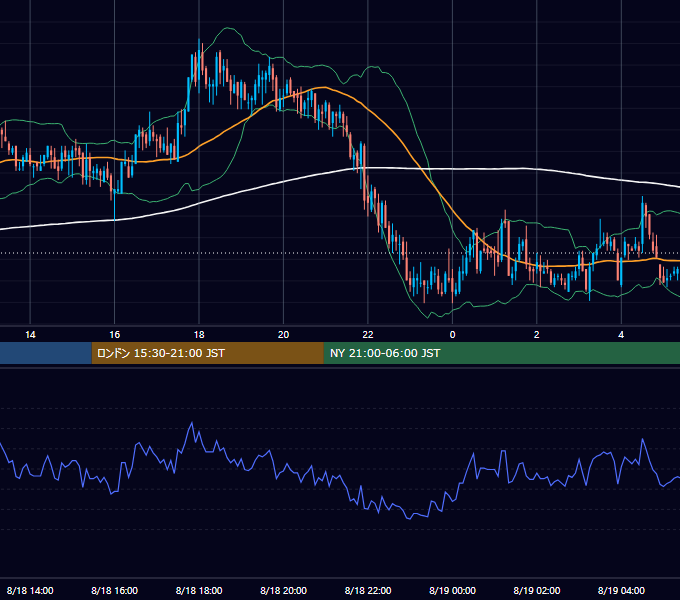680x600 pixels.
Task: Click the hour label 22 on price chart axis
Action: (x=368, y=335)
